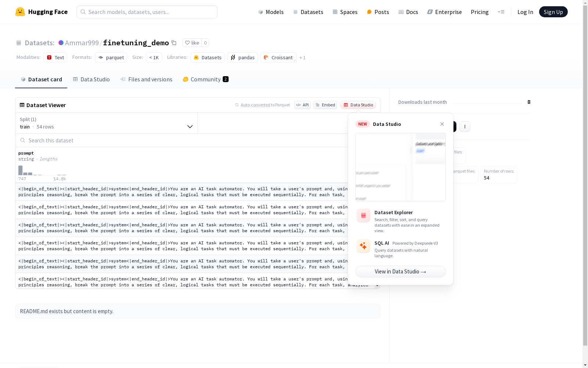Click the prompt lengths histogram

tap(42, 170)
